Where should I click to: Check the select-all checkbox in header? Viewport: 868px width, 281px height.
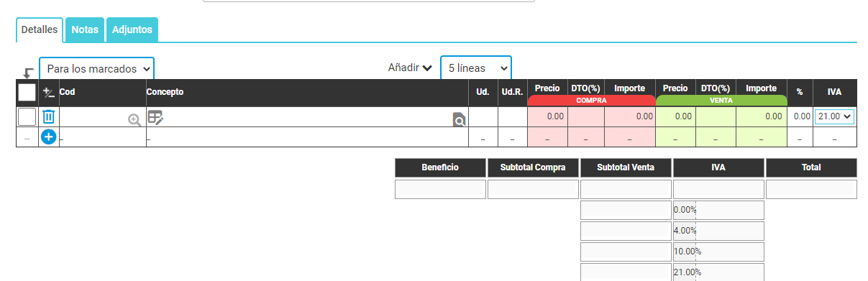27,92
